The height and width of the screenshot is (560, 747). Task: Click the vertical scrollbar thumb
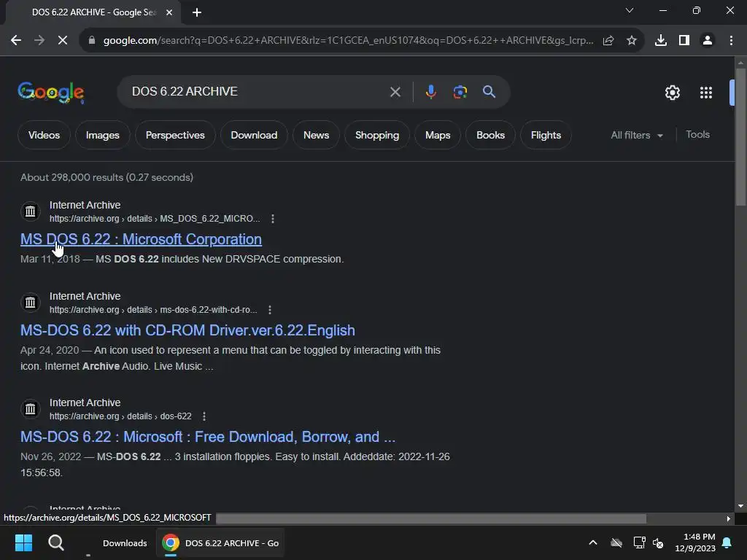(740, 137)
